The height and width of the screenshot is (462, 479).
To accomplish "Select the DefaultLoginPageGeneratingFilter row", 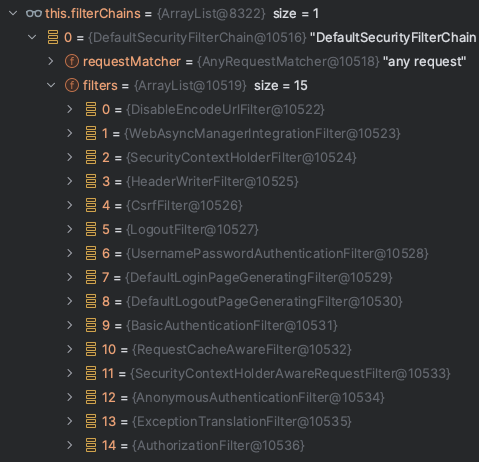I will pos(239,277).
